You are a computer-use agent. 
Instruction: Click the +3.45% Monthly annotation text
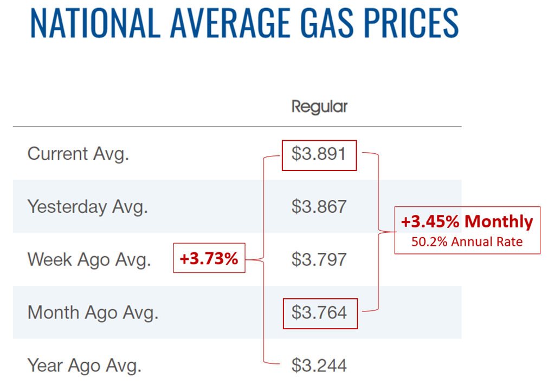coord(467,221)
